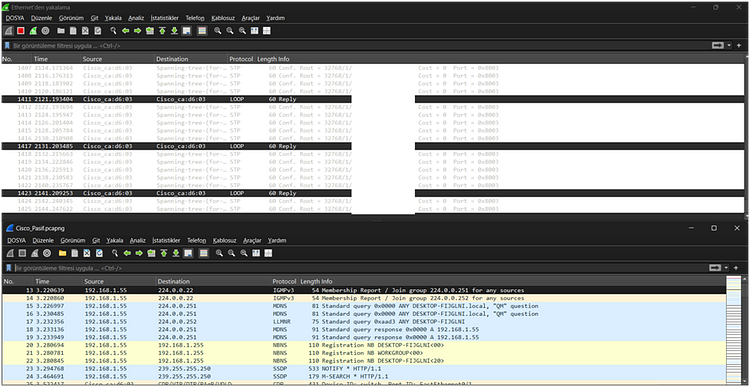This screenshot has height=387, width=750.
Task: Open Görünüm menu in Cisco_Pasif.pcapng window
Action: (73, 240)
